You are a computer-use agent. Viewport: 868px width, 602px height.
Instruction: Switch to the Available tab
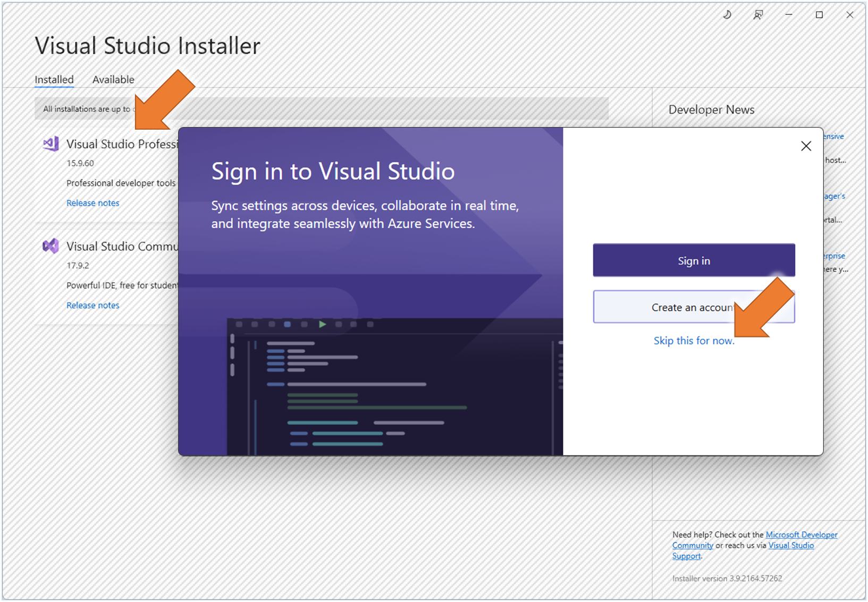pyautogui.click(x=113, y=80)
